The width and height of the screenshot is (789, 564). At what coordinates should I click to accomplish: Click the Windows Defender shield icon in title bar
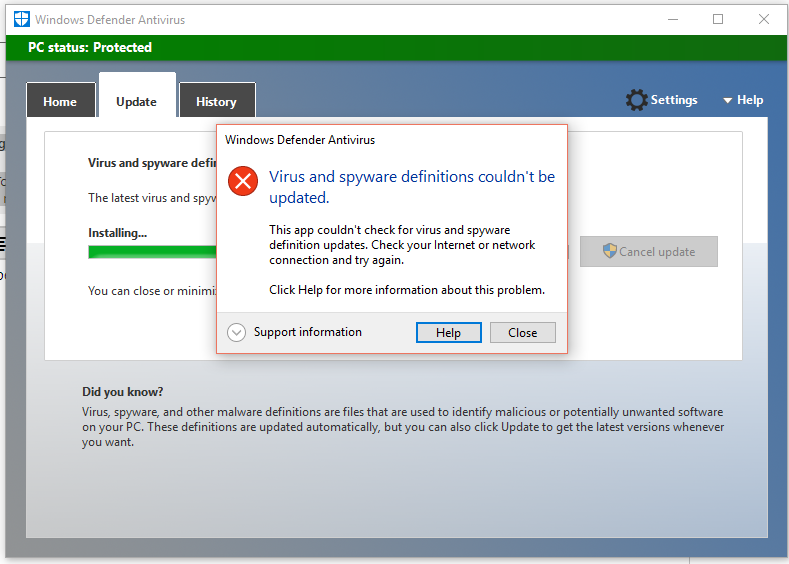click(22, 19)
